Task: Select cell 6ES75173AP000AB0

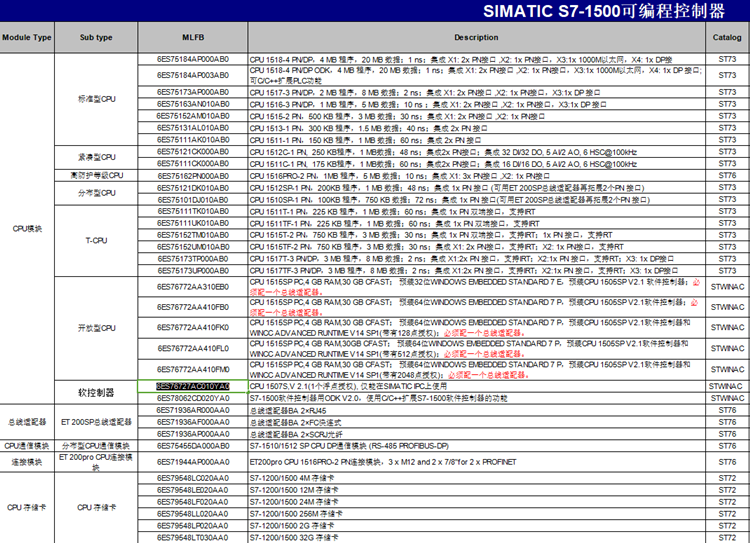Action: tap(193, 92)
